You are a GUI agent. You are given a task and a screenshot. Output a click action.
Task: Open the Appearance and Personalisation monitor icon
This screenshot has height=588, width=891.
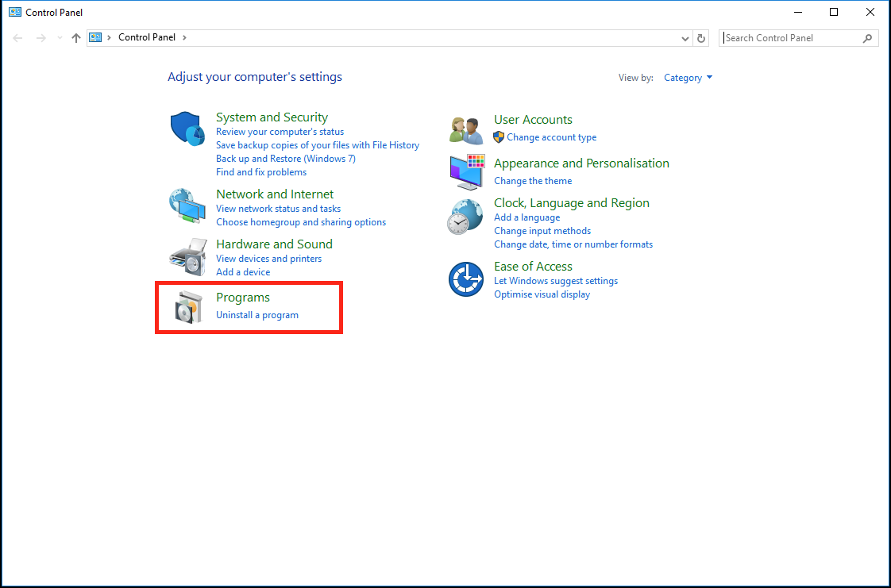(x=466, y=172)
